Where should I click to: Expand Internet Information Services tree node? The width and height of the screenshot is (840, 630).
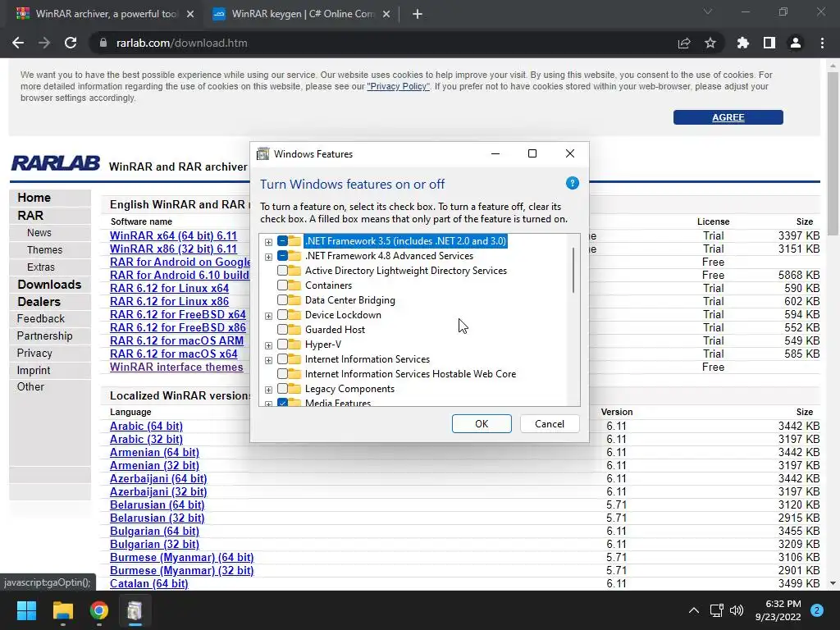tap(268, 361)
